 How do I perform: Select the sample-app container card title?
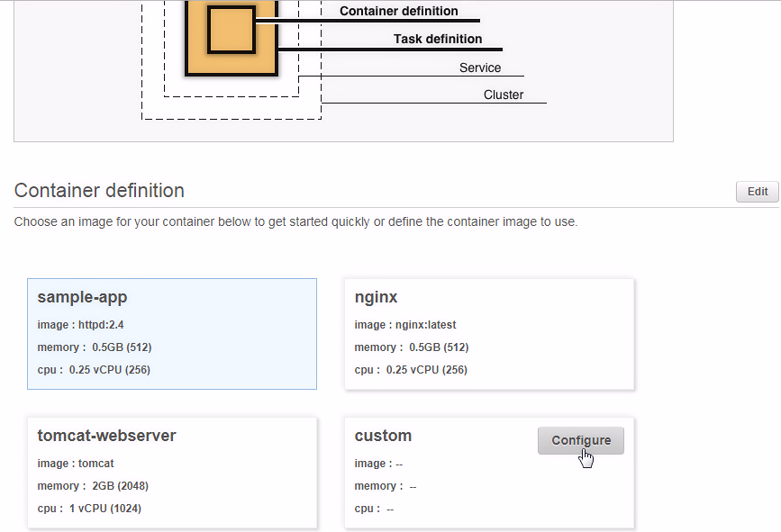tap(82, 297)
